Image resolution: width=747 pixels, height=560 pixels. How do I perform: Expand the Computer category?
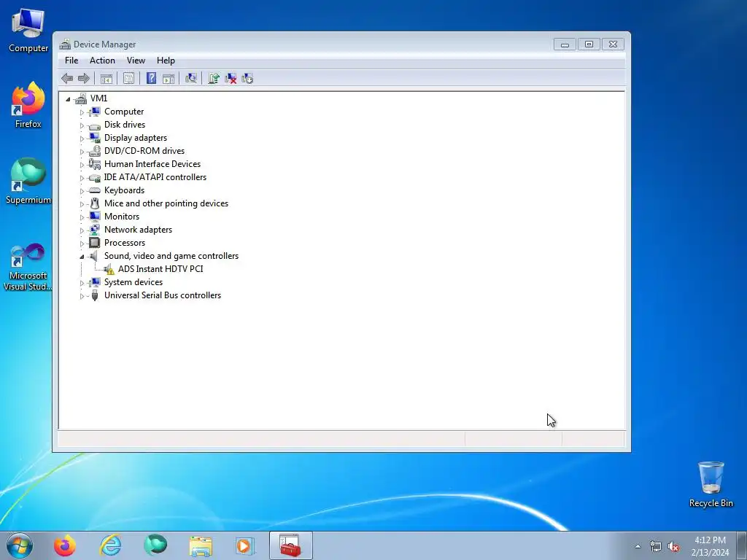point(82,112)
